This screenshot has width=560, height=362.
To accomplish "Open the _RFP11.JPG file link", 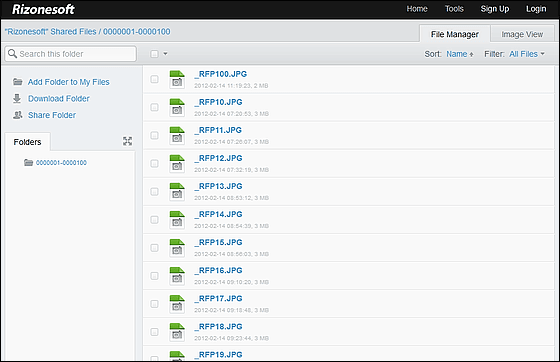I will click(218, 130).
